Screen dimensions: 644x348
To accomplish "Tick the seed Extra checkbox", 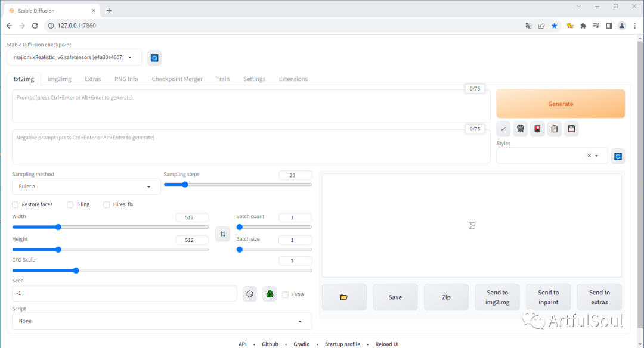I will [x=286, y=294].
